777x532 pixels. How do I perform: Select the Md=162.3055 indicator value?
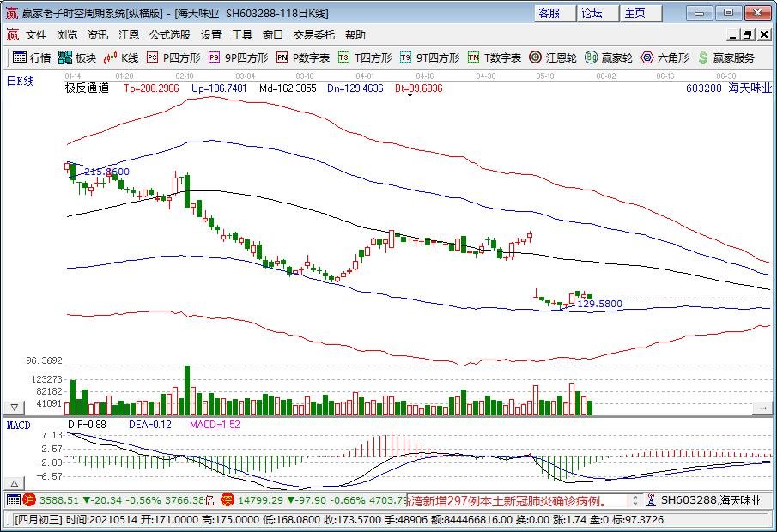pyautogui.click(x=288, y=88)
